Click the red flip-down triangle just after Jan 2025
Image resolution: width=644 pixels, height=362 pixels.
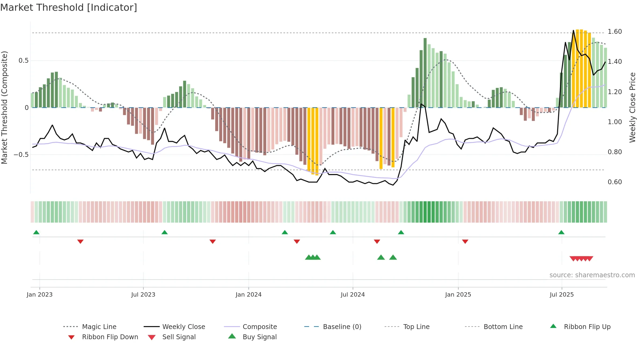465,242
